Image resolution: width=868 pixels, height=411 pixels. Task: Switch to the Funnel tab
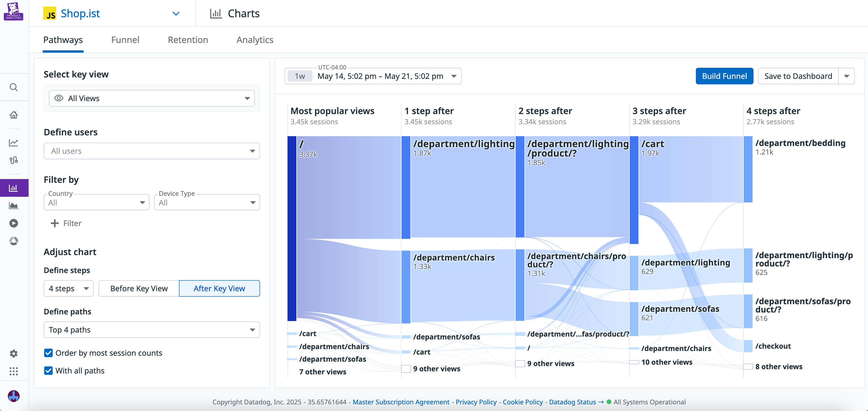[x=125, y=40]
